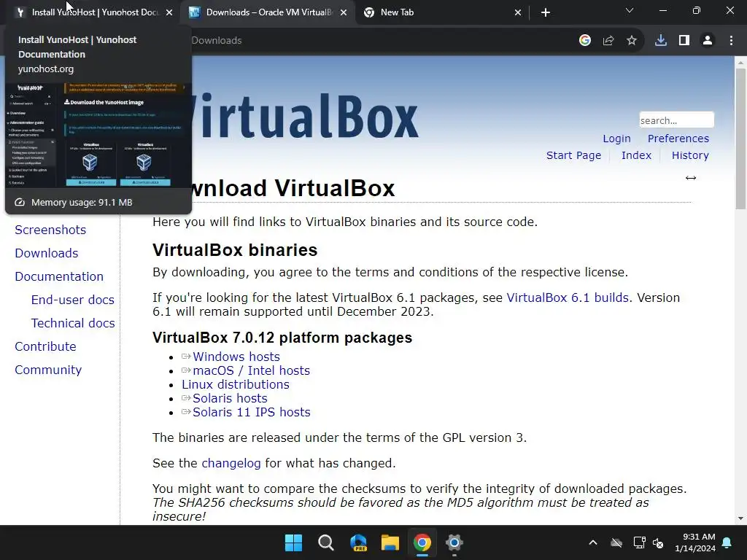Close the New Tab tab
The height and width of the screenshot is (560, 747).
click(518, 12)
